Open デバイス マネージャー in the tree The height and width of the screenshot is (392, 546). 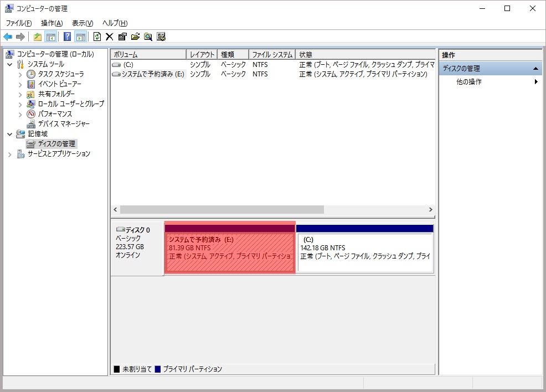click(63, 123)
